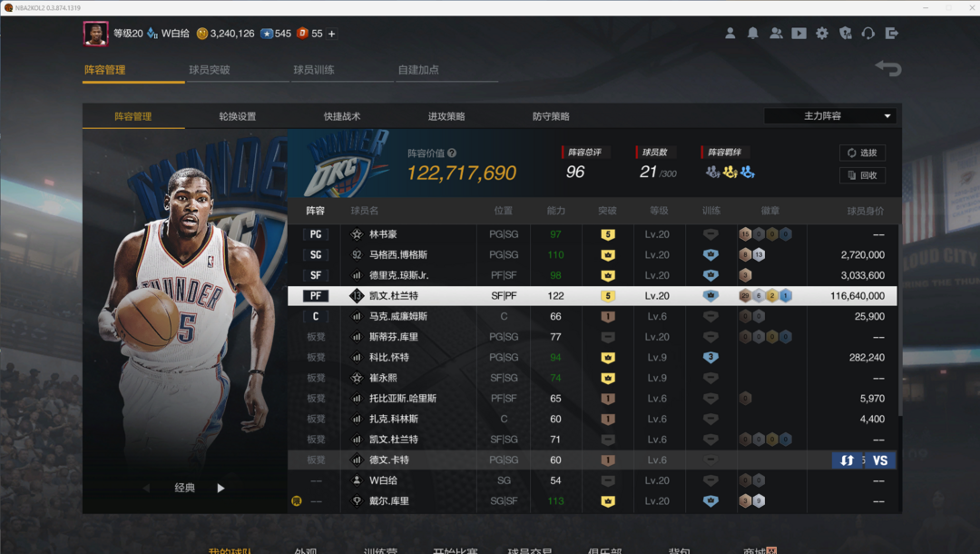Image resolution: width=980 pixels, height=554 pixels.
Task: Select the SG position slot
Action: [316, 254]
